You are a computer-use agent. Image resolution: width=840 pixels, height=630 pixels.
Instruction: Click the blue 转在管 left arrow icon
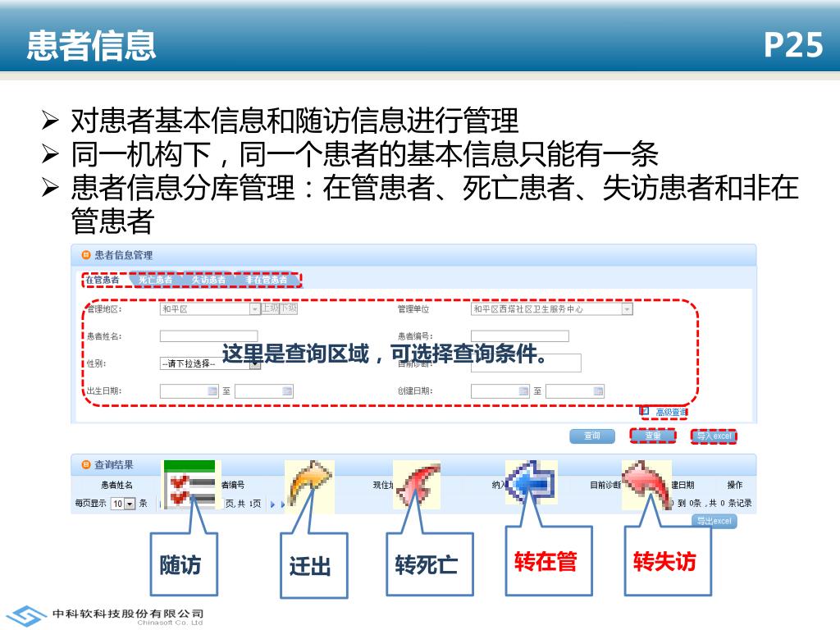point(531,482)
